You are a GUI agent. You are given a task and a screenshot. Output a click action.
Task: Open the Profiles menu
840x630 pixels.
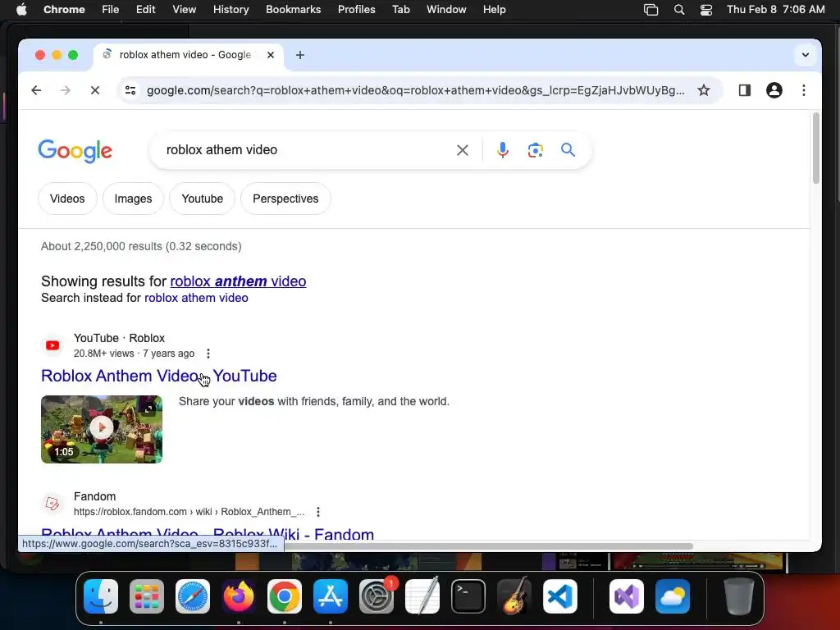pos(356,10)
